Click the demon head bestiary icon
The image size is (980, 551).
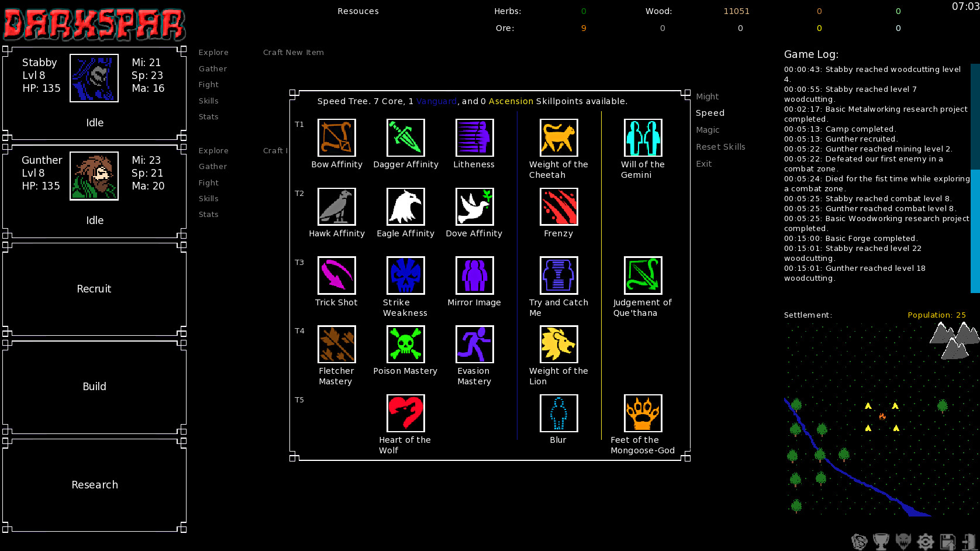[902, 541]
